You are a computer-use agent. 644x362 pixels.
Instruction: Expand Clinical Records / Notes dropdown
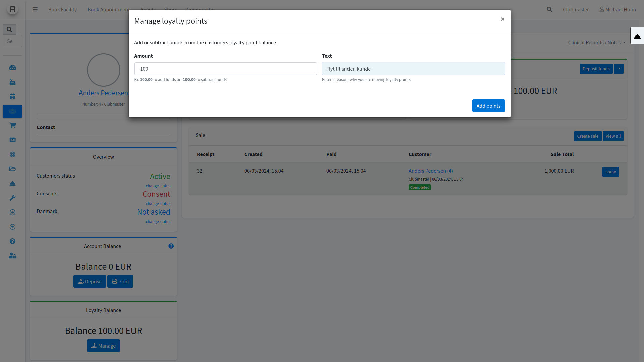tap(596, 43)
